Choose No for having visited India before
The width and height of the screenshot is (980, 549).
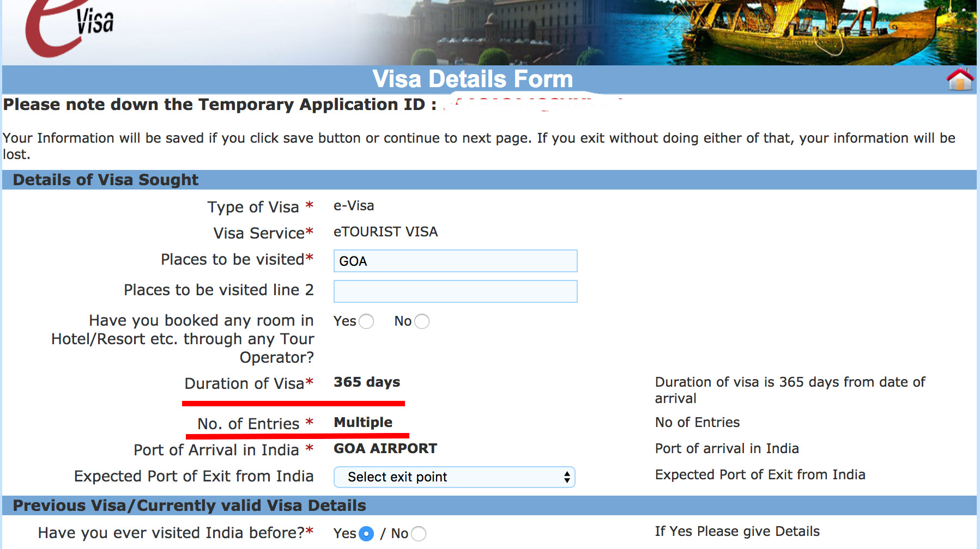coord(419,534)
